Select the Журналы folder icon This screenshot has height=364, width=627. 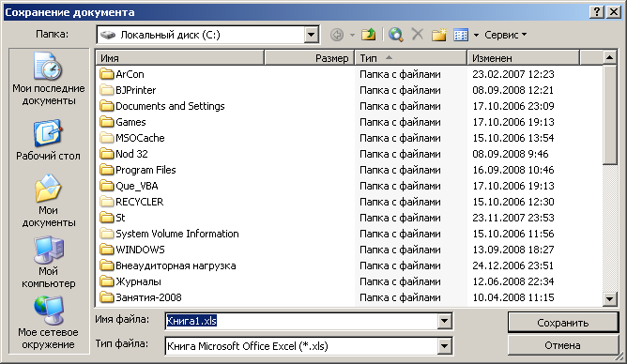pyautogui.click(x=106, y=281)
